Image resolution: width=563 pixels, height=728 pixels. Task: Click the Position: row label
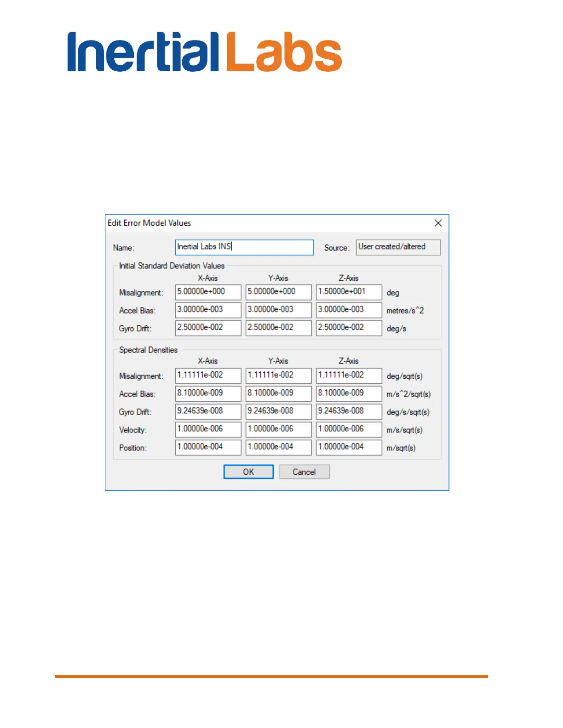tap(133, 448)
